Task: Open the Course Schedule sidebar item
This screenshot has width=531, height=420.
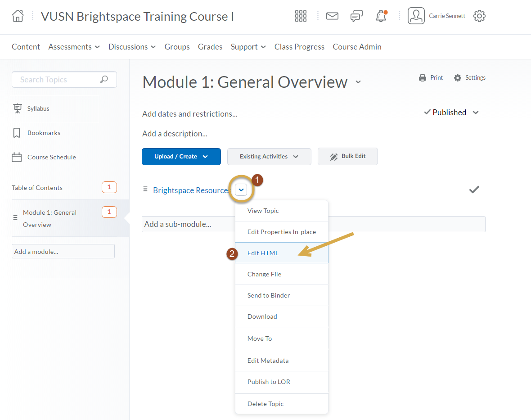Action: tap(51, 157)
